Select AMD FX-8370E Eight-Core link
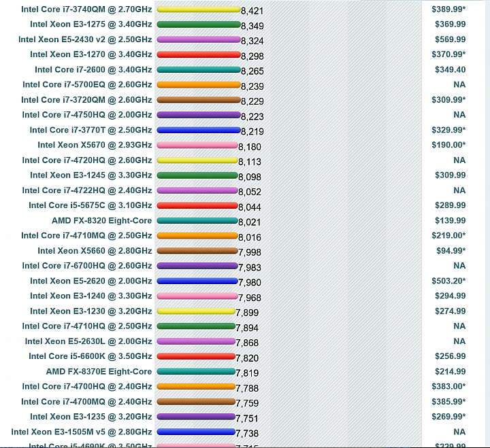The width and height of the screenshot is (490, 448). pos(99,371)
